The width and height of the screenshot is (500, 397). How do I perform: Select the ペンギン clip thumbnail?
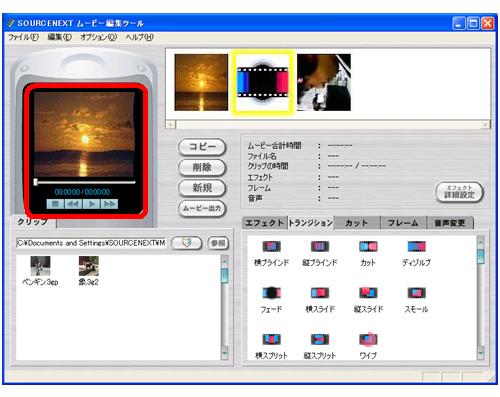pos(40,266)
